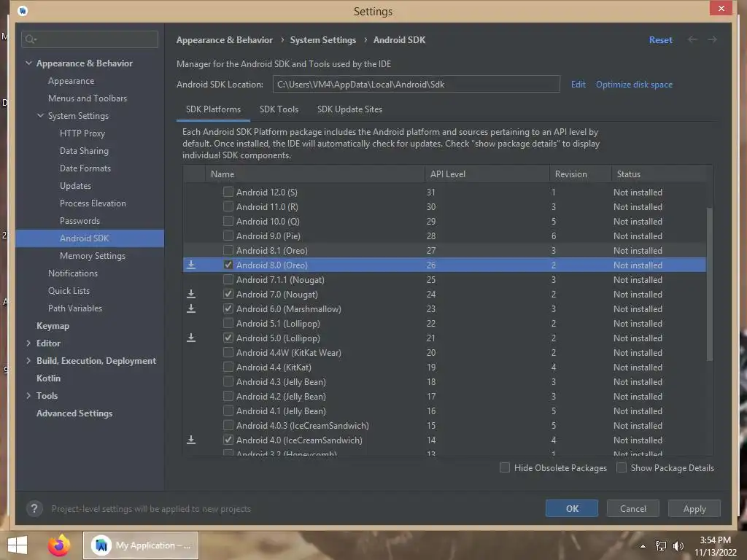This screenshot has width=747, height=560.
Task: Check Android 5.1 (Lollipop) checkbox
Action: (x=228, y=323)
